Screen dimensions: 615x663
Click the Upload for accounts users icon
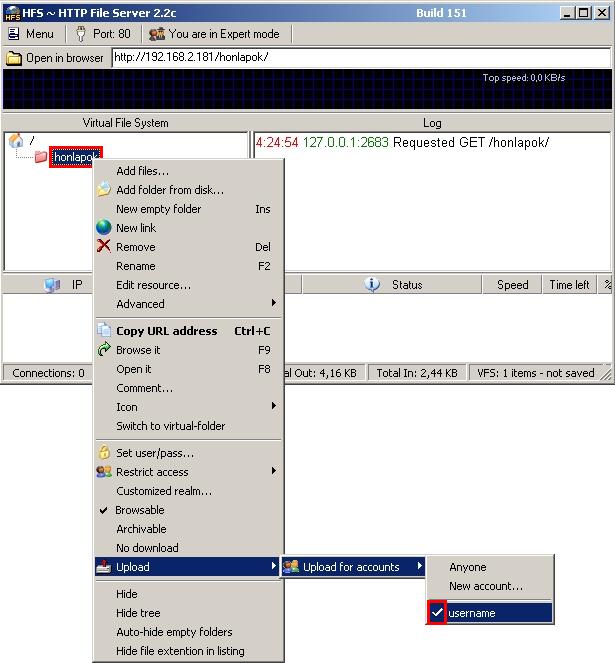pyautogui.click(x=291, y=567)
